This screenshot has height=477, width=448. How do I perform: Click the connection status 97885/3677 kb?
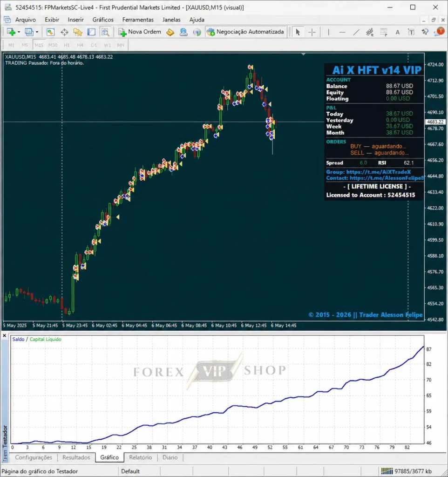tap(407, 471)
